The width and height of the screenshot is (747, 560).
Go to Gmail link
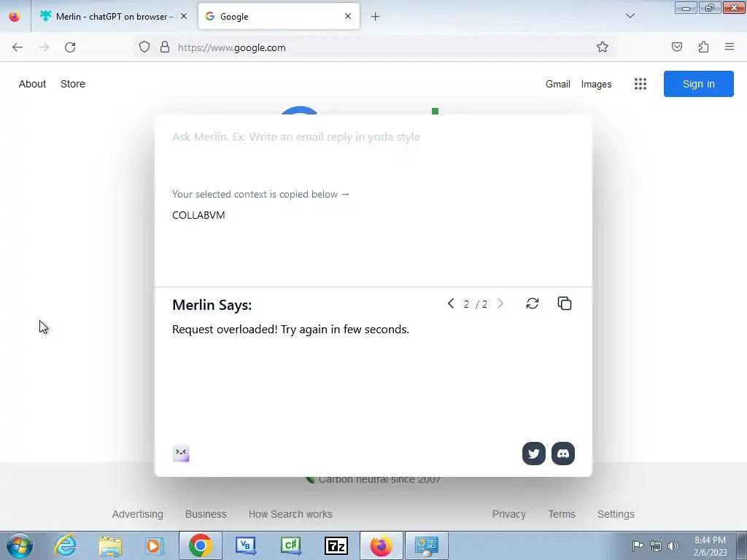click(x=558, y=84)
